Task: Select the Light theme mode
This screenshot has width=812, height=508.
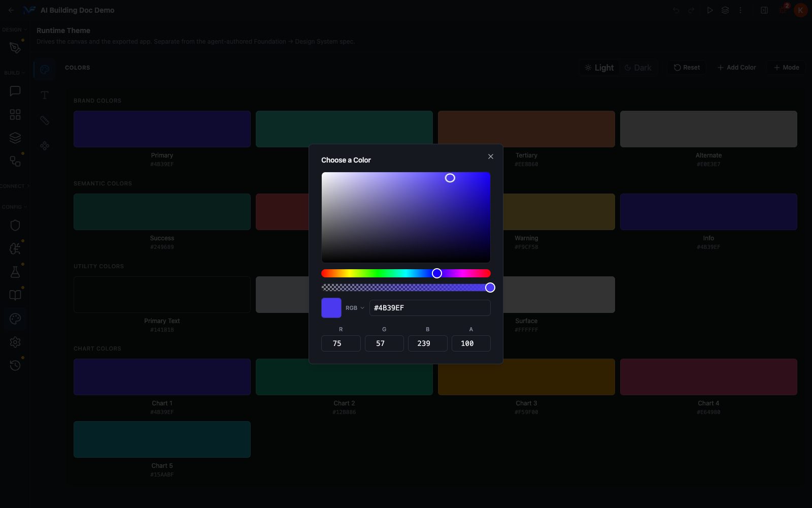Action: [599, 68]
